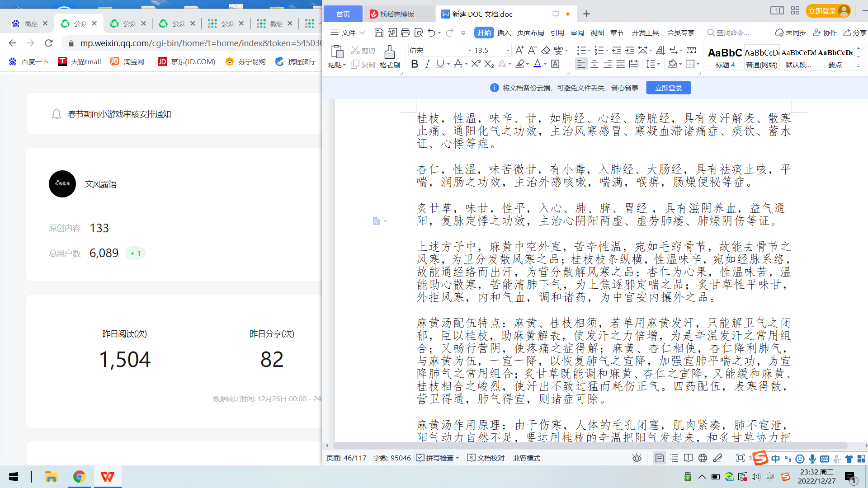
Task: Open the 页面布局 ribbon tab
Action: click(530, 33)
